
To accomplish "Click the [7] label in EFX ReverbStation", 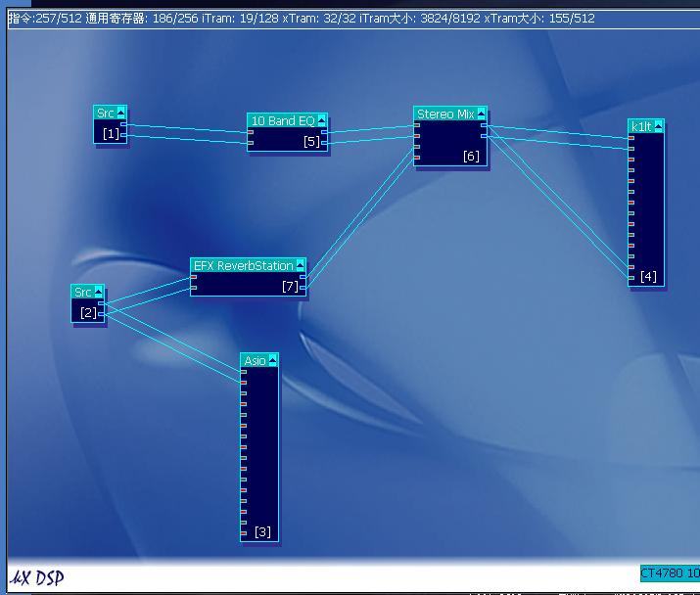I will coord(290,287).
